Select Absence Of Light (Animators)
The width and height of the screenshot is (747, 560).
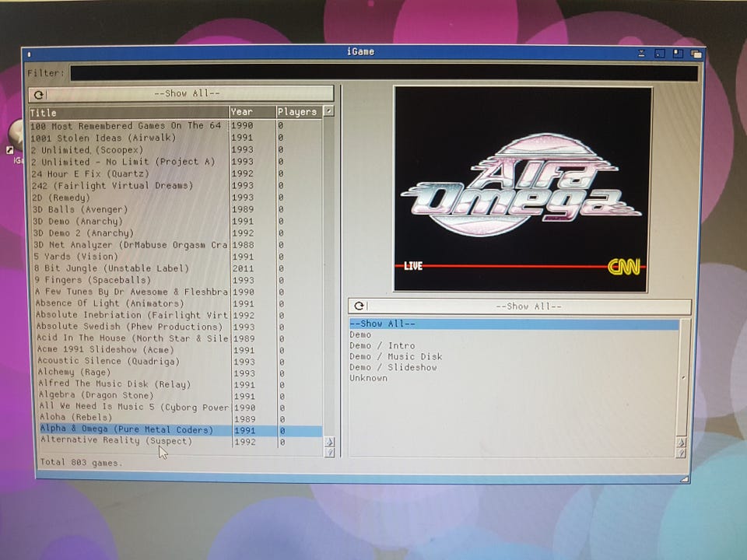pos(180,303)
